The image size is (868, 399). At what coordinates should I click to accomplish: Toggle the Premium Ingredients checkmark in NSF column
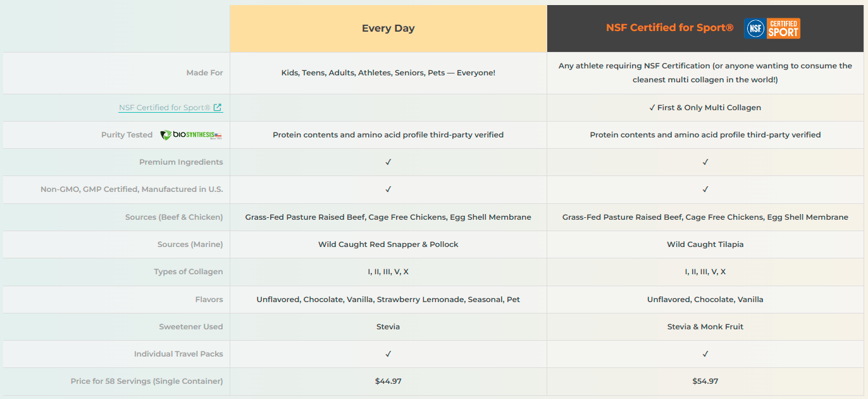click(705, 162)
